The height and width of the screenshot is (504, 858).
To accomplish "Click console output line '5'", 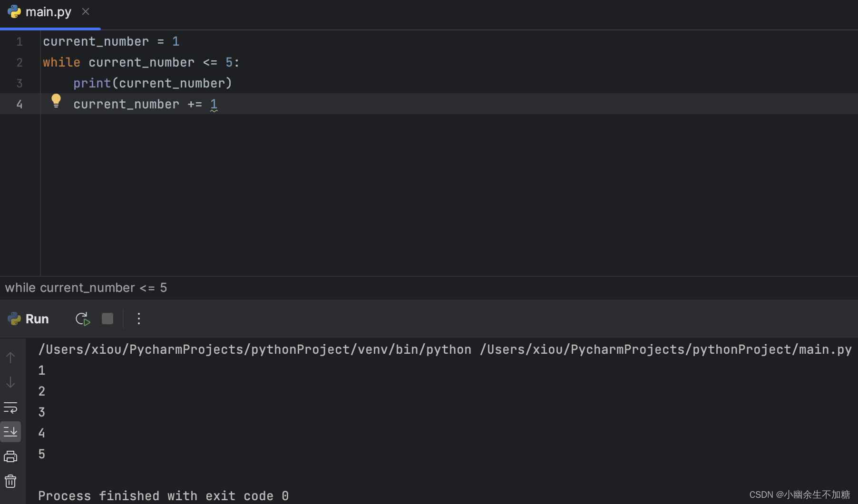I will (x=42, y=454).
